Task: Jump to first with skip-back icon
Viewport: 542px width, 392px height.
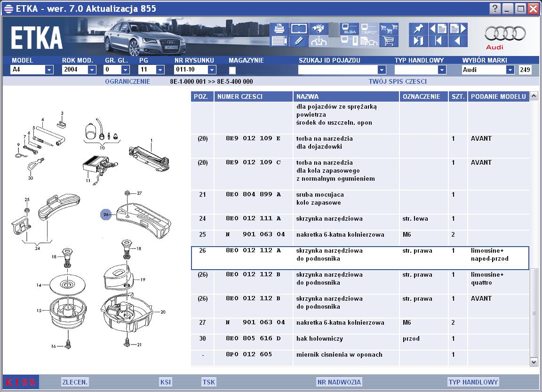Action: click(x=438, y=41)
